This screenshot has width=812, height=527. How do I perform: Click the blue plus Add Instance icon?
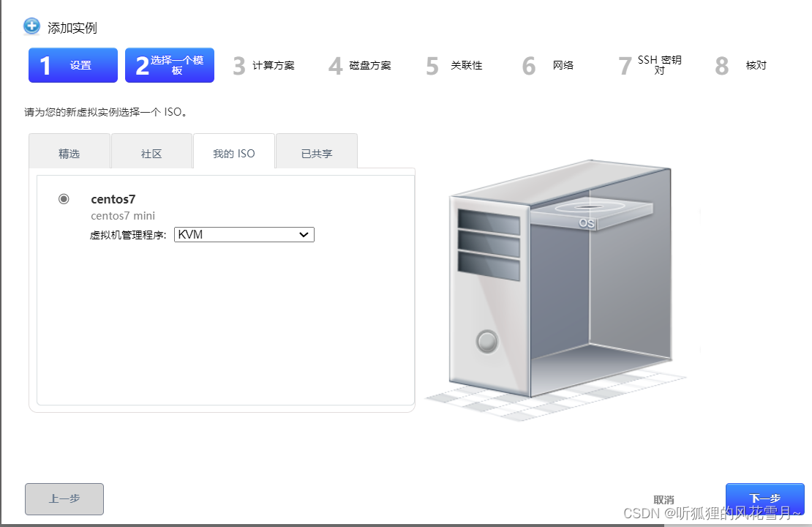click(31, 26)
